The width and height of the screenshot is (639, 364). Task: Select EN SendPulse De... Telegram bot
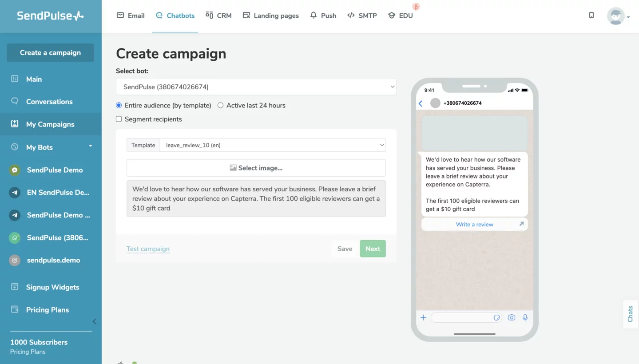(51, 193)
